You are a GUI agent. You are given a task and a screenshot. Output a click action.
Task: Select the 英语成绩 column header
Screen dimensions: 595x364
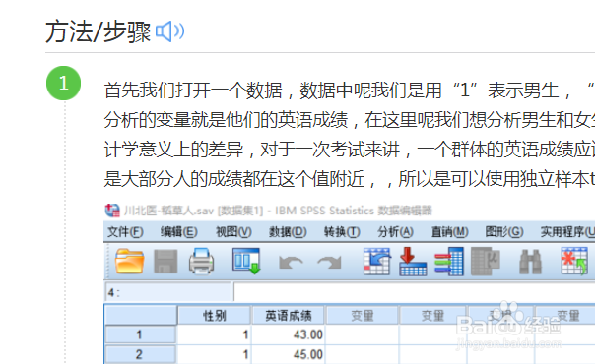(288, 316)
